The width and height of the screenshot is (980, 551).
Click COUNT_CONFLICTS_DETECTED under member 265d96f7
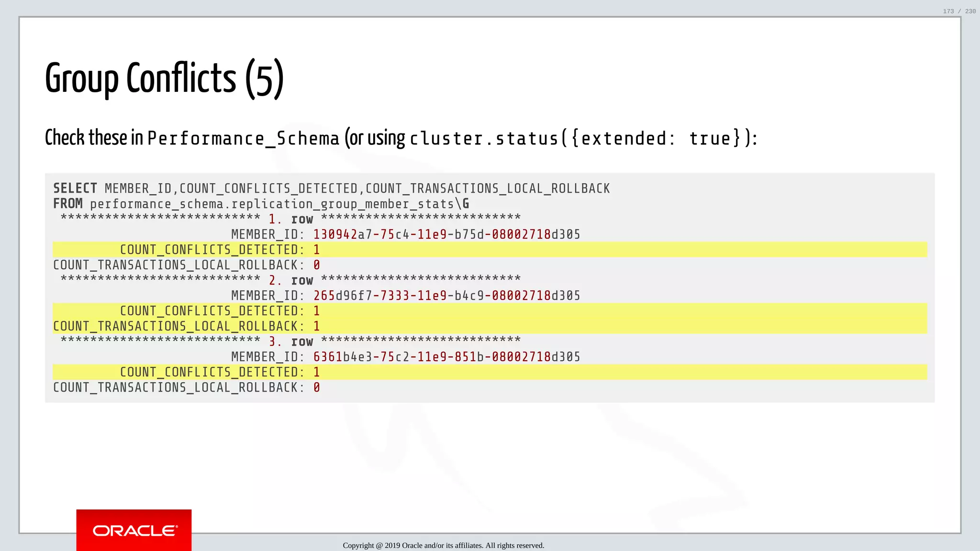pos(490,311)
